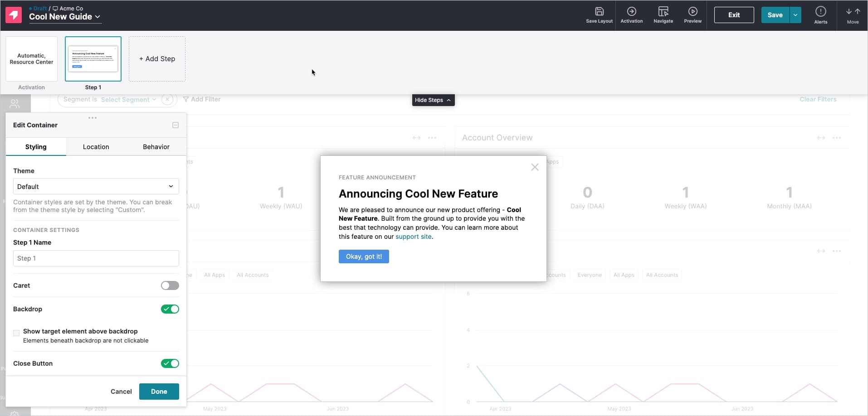Click Add Filter

(202, 99)
